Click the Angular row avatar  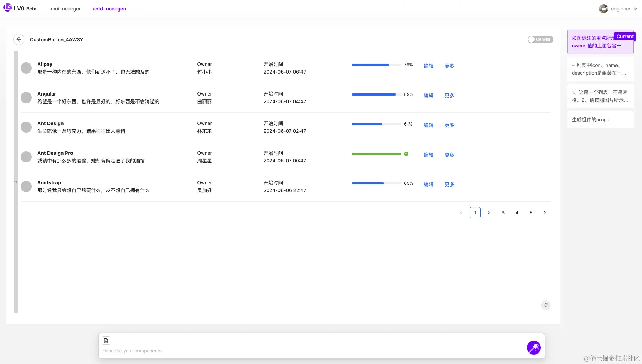point(26,98)
